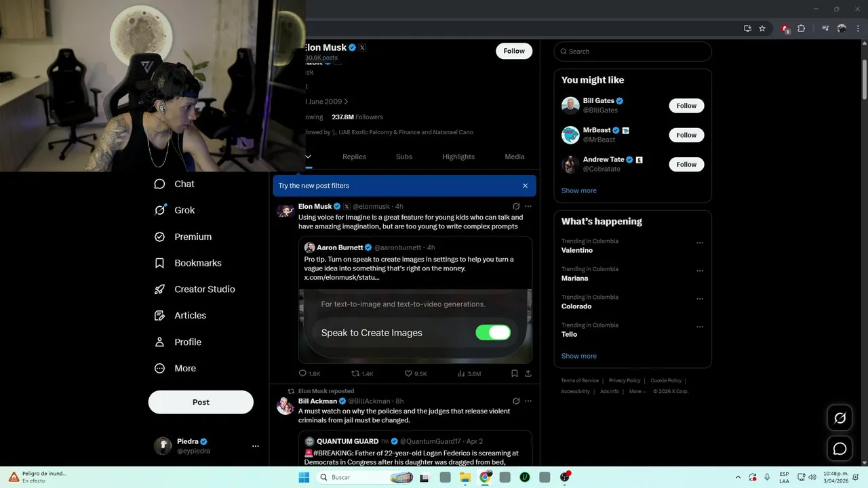Viewport: 868px width, 488px height.
Task: Open the Premium section
Action: point(183,237)
